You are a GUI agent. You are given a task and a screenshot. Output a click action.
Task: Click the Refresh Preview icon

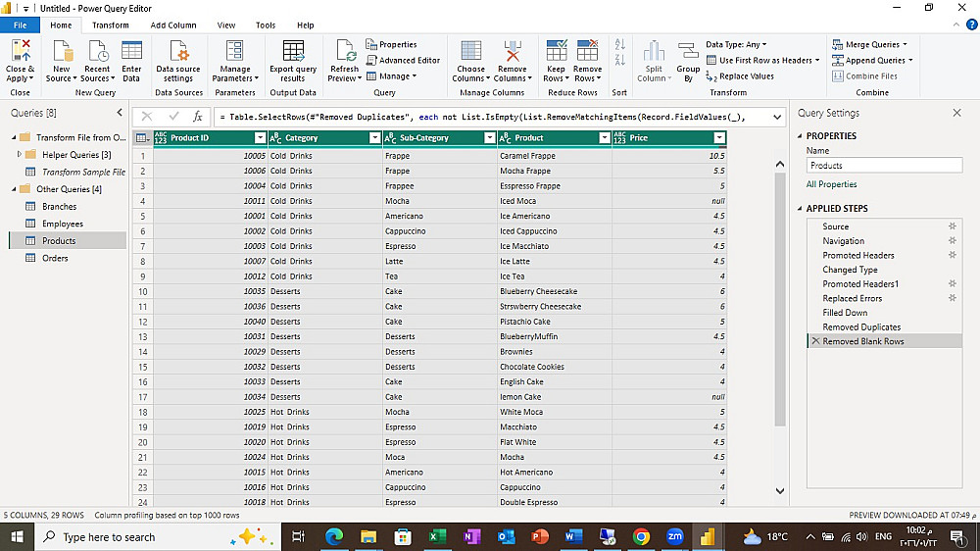click(344, 51)
